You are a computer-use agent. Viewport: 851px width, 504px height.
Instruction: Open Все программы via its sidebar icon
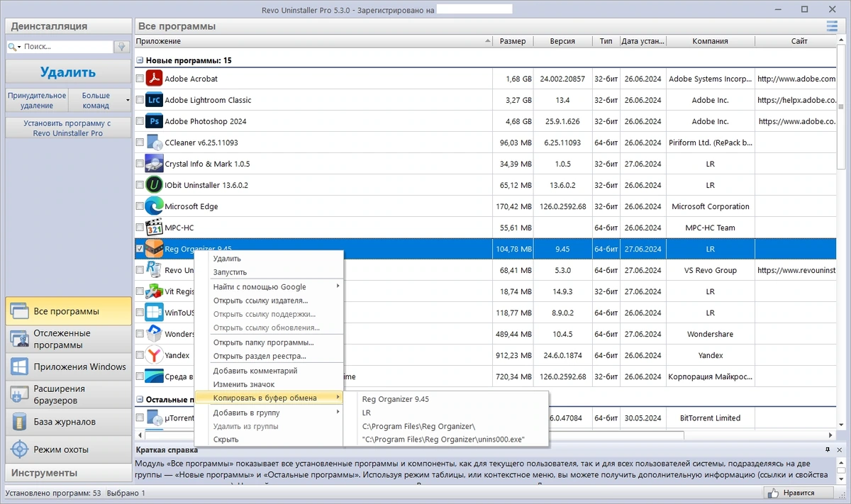[x=20, y=311]
